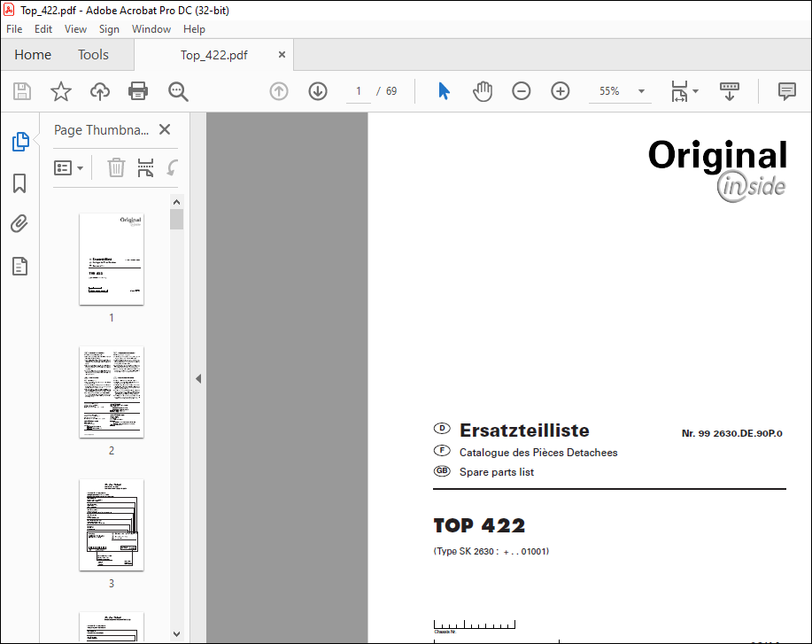Select the page 2 thumbnail
This screenshot has height=644, width=812.
pyautogui.click(x=112, y=392)
